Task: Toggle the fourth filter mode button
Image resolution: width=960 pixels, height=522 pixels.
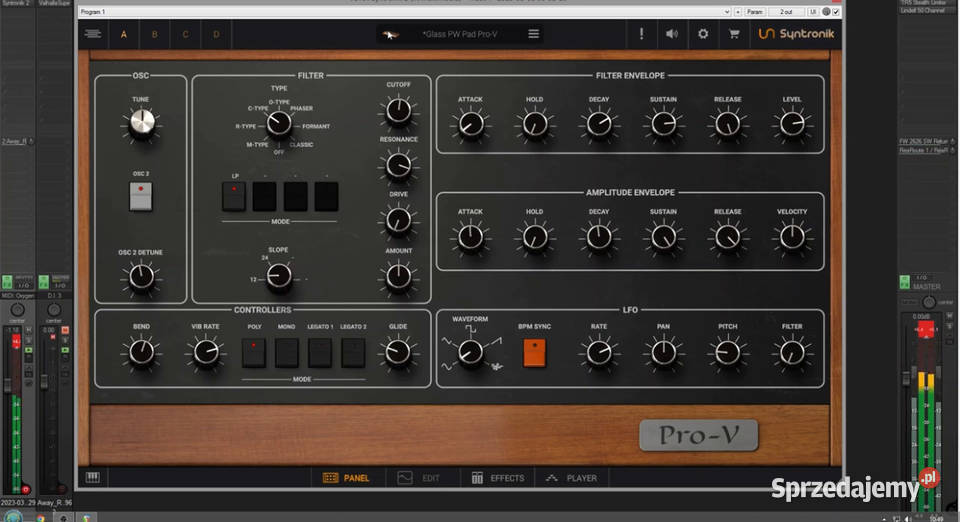Action: (326, 196)
